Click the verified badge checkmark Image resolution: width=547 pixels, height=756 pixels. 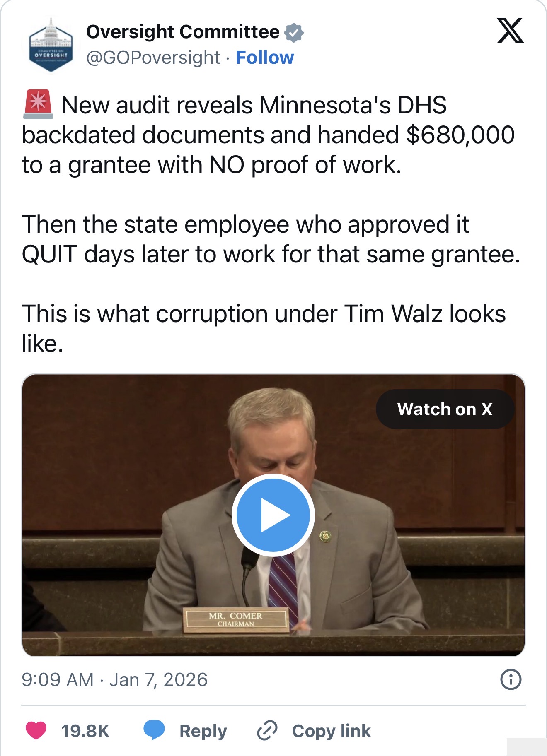(294, 32)
